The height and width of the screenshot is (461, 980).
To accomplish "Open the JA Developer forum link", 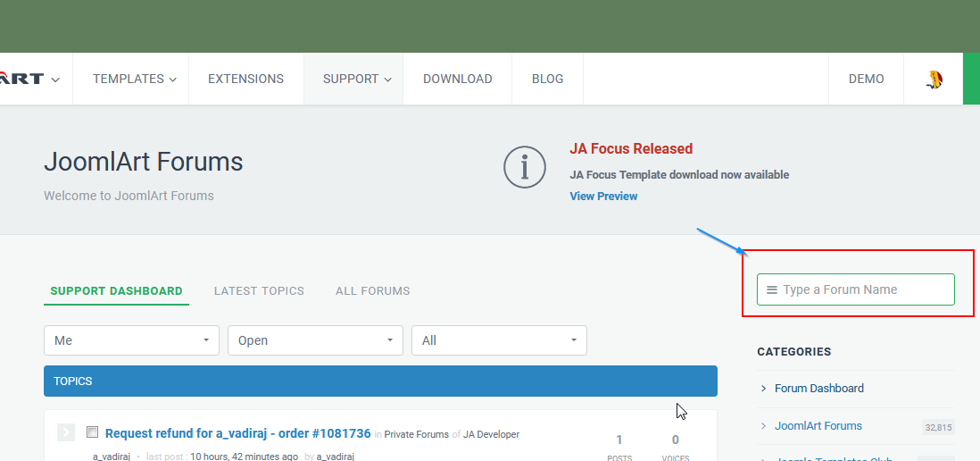I will click(491, 434).
